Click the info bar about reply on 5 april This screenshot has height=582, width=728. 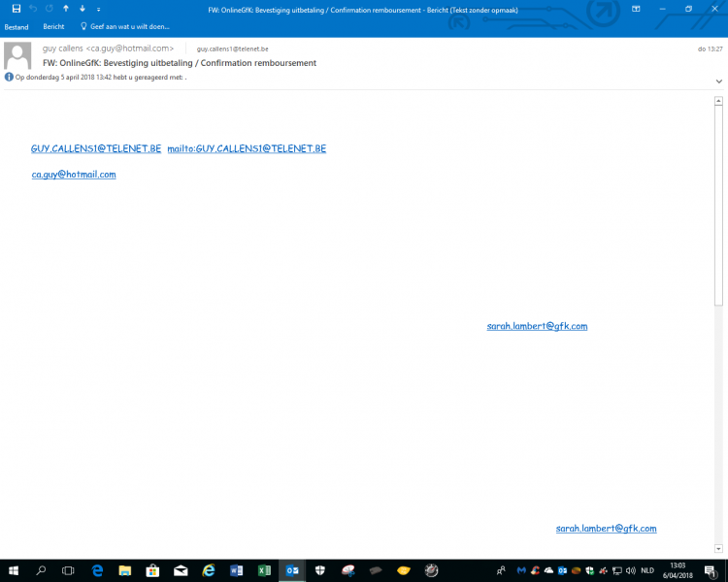97,77
